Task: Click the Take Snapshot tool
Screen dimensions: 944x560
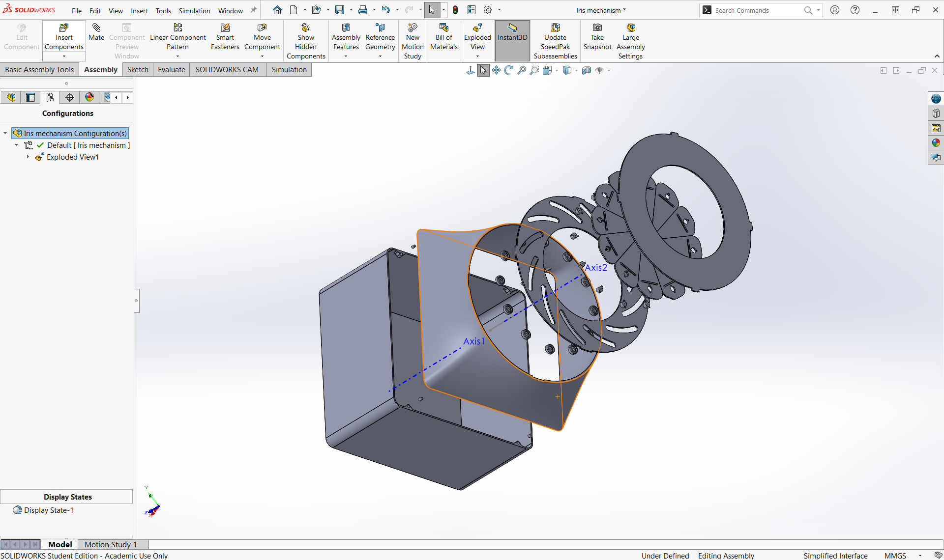Action: (597, 37)
